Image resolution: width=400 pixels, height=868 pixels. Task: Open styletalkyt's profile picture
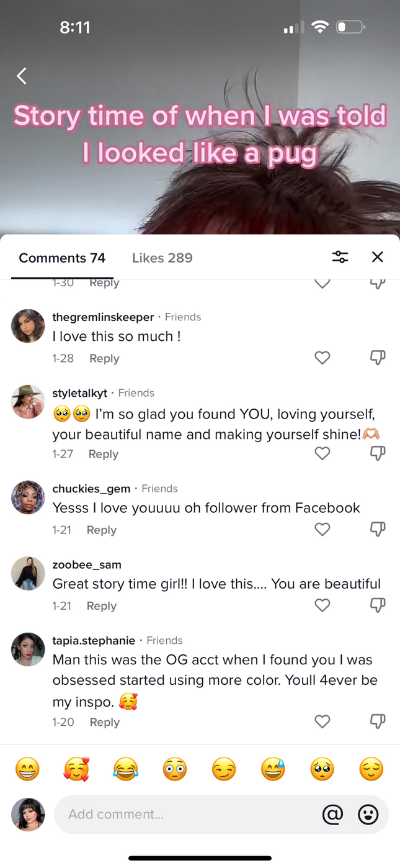28,401
